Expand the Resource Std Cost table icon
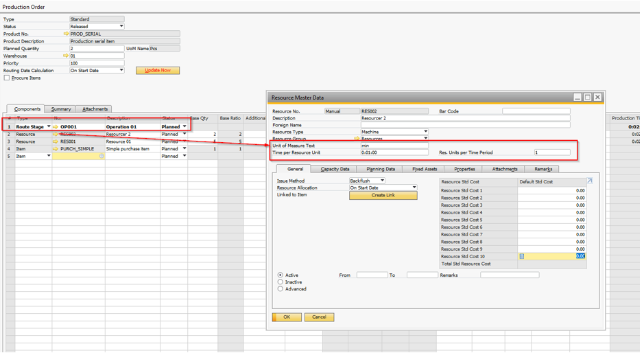The height and width of the screenshot is (353, 644). coord(589,181)
